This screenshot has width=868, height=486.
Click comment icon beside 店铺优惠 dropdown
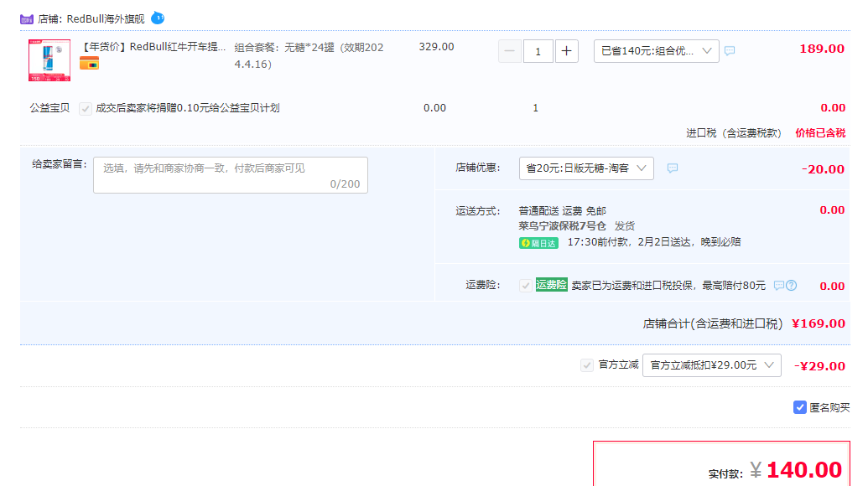coord(672,168)
